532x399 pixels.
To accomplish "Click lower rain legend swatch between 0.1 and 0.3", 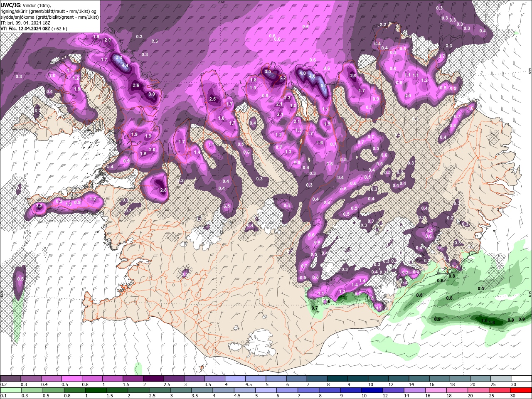I will tap(11, 390).
